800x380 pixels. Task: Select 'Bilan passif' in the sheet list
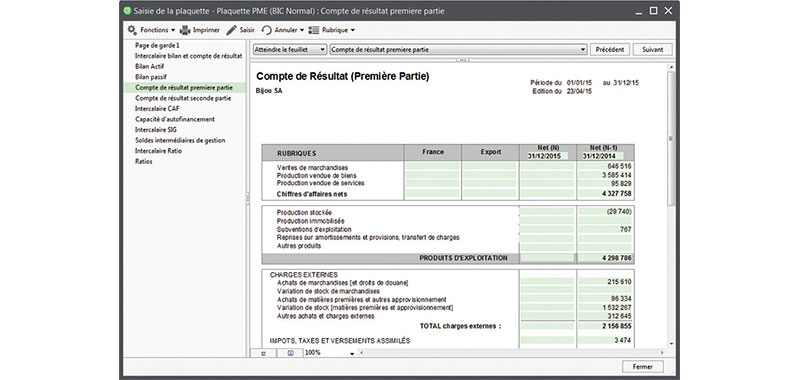tap(151, 77)
